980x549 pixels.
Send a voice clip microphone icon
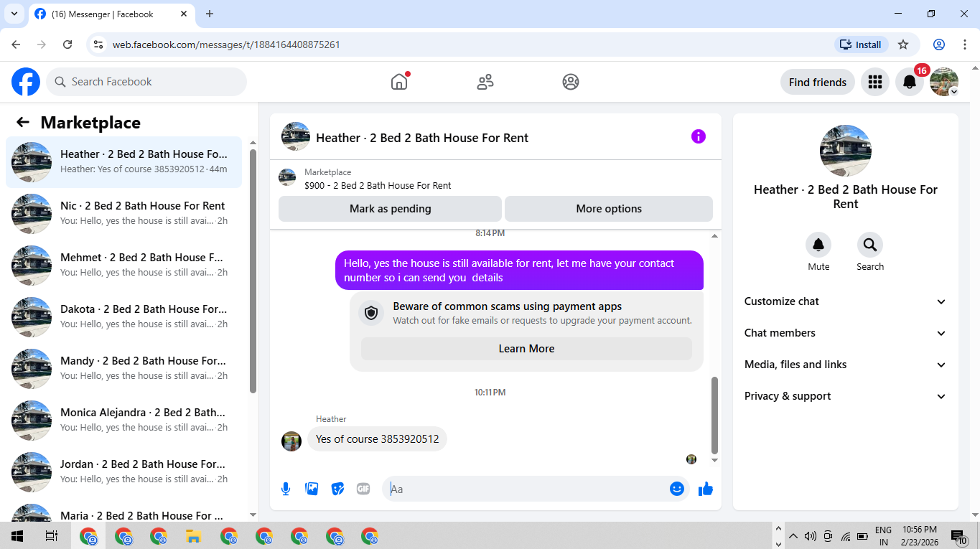coord(286,489)
